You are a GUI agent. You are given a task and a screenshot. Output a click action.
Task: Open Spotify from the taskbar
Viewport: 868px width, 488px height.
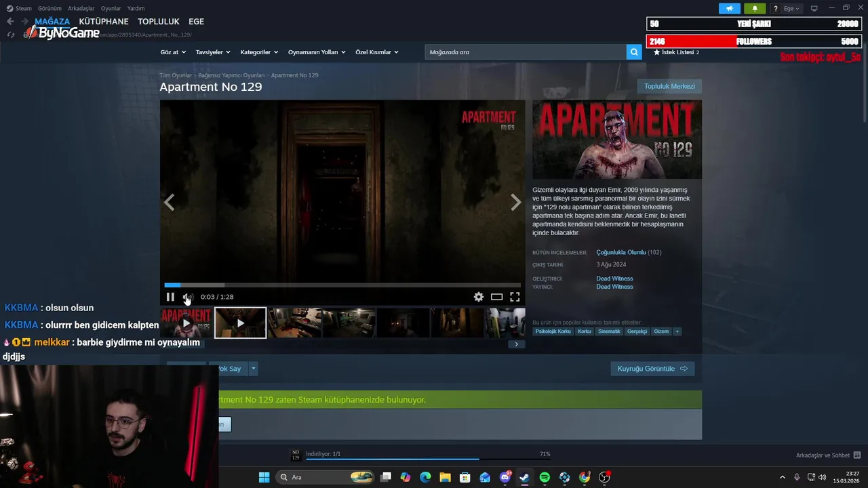545,477
